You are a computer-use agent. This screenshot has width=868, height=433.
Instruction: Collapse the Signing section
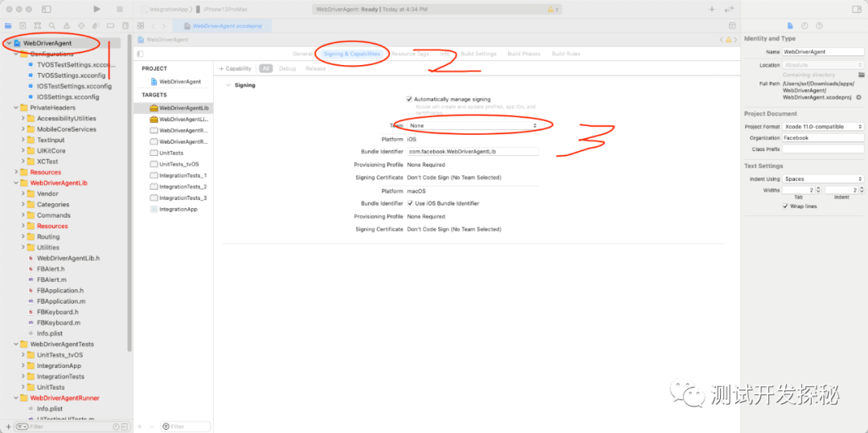click(227, 85)
